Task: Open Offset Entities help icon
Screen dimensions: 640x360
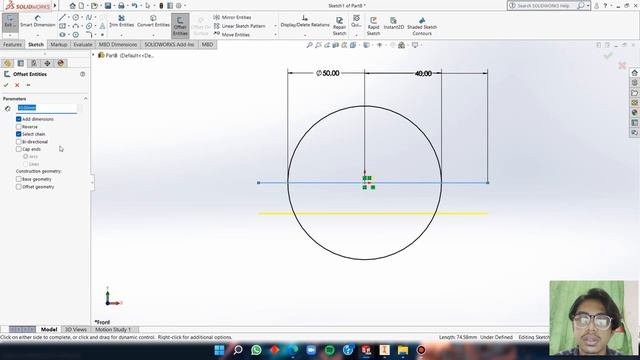Action: click(83, 74)
